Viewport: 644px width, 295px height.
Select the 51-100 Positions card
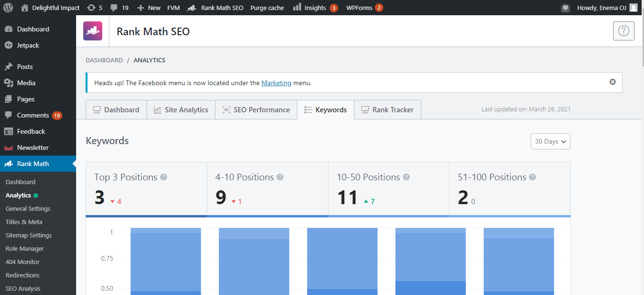[x=510, y=189]
